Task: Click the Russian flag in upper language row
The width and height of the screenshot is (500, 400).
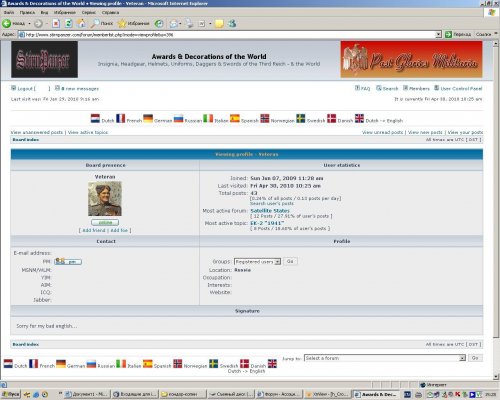Action: (x=178, y=118)
